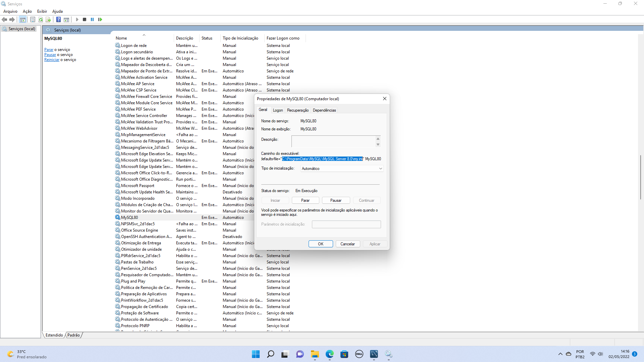
Task: Open MySQL Workbench icon in the taskbar
Action: [x=374, y=354]
